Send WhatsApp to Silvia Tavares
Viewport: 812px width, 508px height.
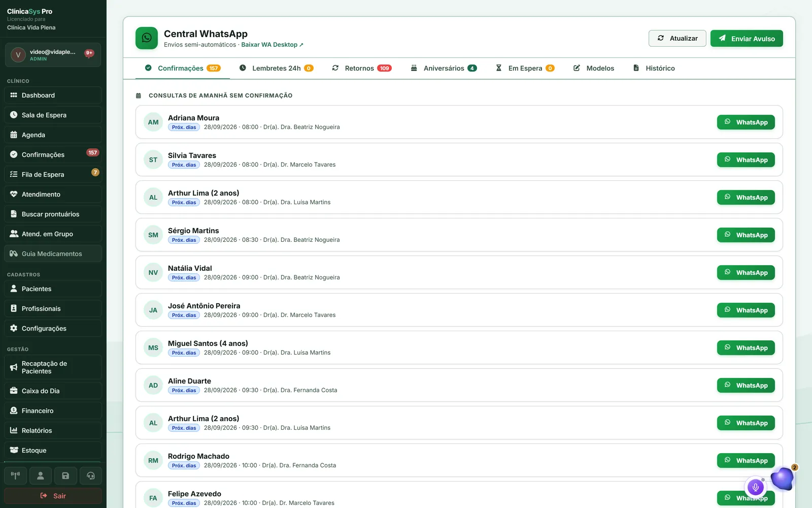click(x=746, y=160)
